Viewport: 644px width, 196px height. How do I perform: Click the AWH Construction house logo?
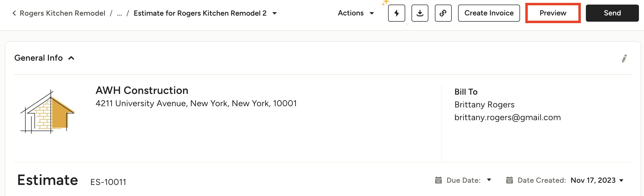(48, 111)
